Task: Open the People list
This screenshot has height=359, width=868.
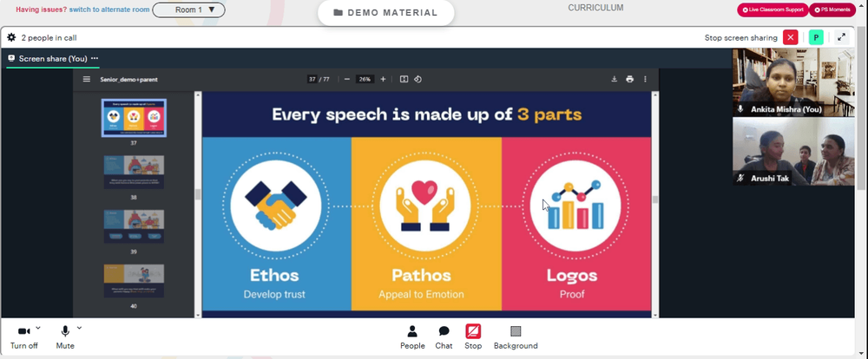Action: [412, 336]
